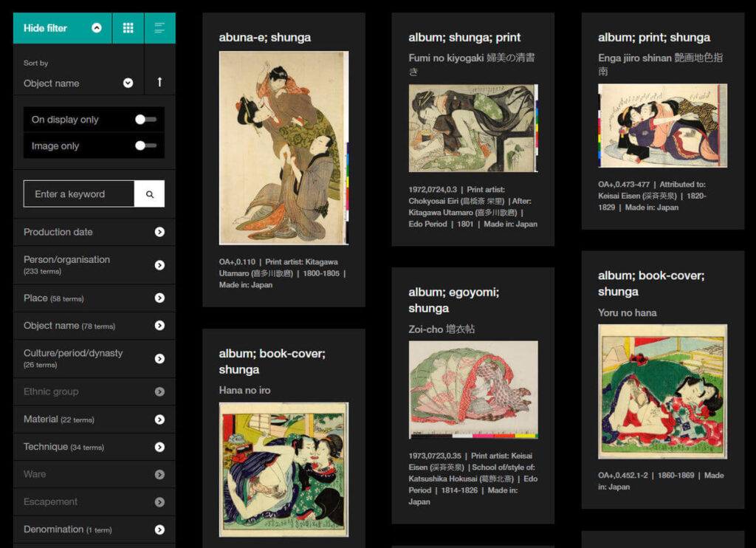Screen dimensions: 756x548
Task: Switch to list view icon
Action: (160, 28)
